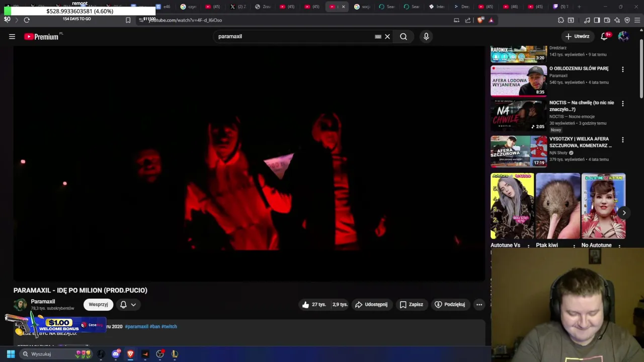Open options menu for NOCTIS video
644x362 pixels.
click(623, 104)
